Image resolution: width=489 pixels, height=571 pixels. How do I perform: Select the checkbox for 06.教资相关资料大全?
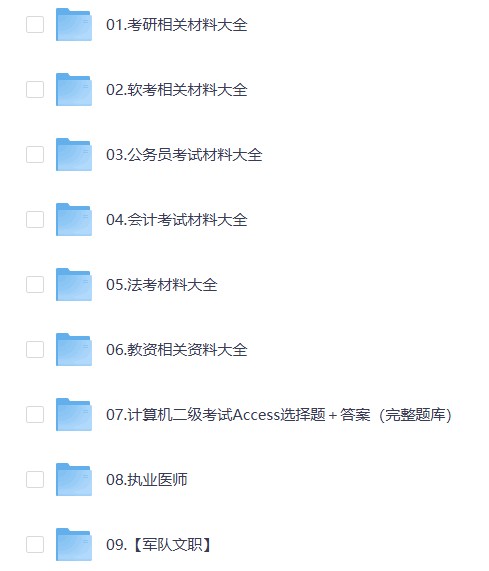pos(35,350)
